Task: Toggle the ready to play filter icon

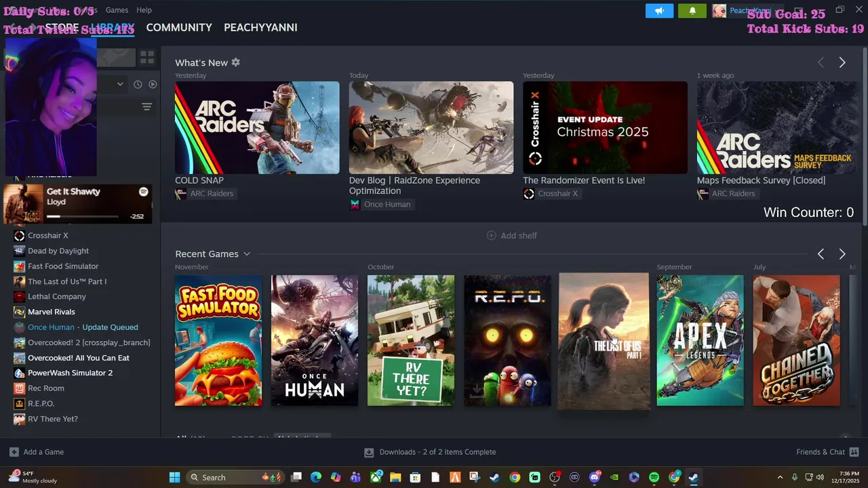Action: (x=153, y=84)
